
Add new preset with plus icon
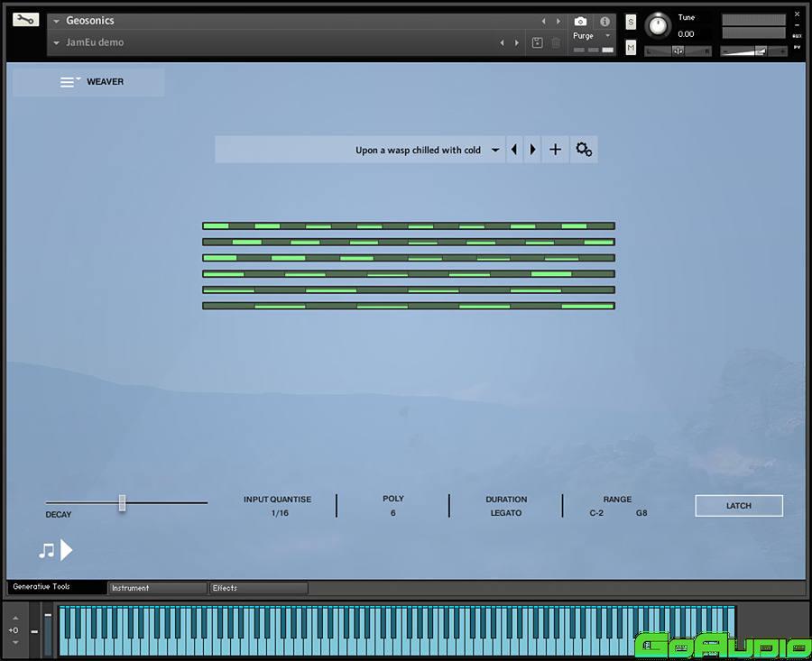[555, 150]
